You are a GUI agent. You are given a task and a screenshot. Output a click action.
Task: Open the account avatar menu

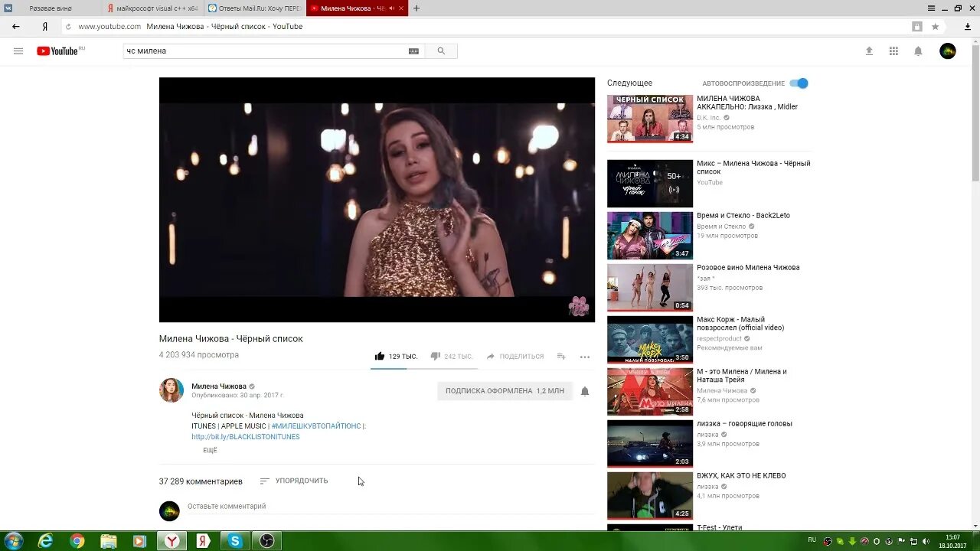[x=948, y=51]
